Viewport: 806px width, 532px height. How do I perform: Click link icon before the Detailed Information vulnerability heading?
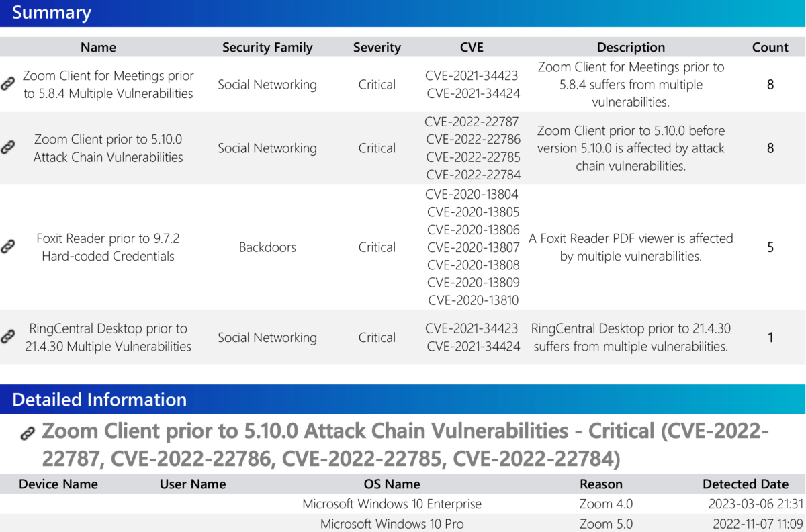click(x=28, y=433)
